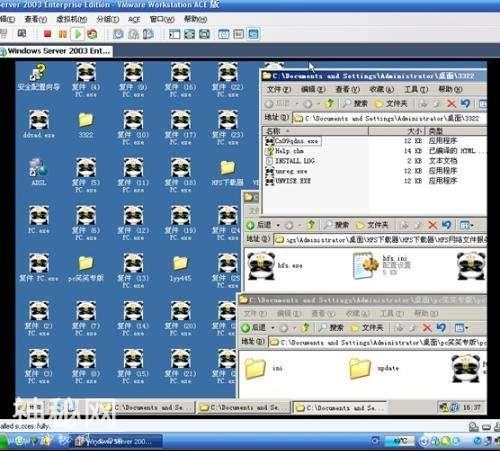Click the third C:\Documents guest taskbar button
500x451 pixels.
[340, 407]
